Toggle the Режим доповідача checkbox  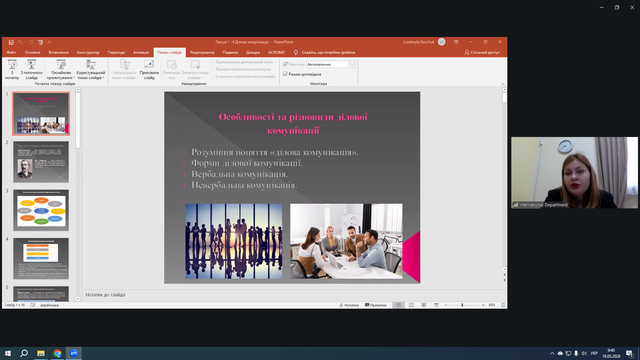285,74
